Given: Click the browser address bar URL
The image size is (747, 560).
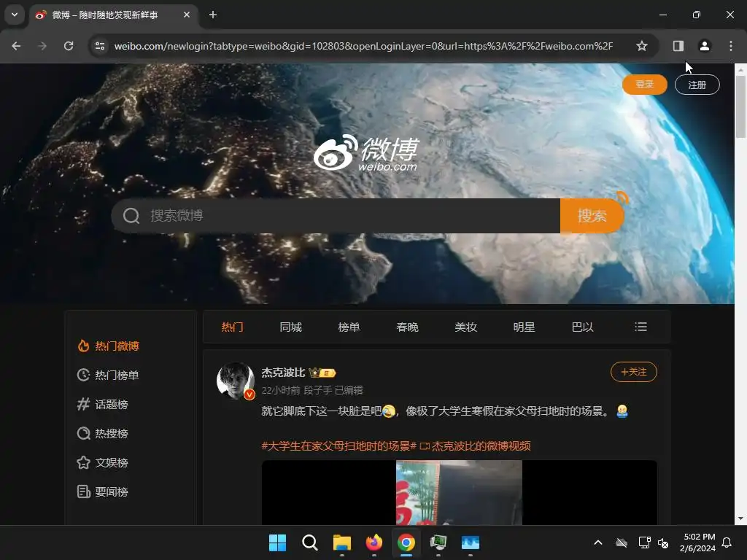Looking at the screenshot, I should [x=363, y=46].
